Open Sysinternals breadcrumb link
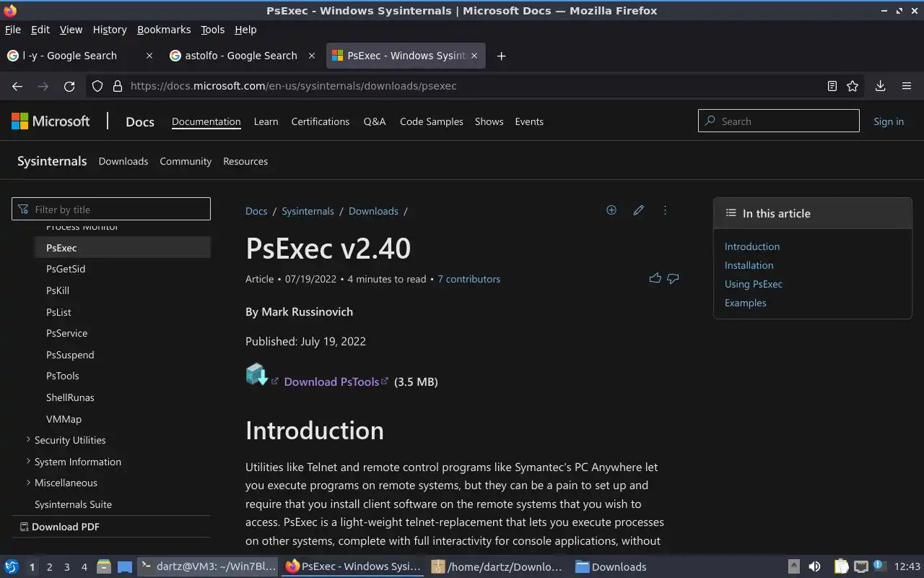The width and height of the screenshot is (924, 578). click(308, 211)
